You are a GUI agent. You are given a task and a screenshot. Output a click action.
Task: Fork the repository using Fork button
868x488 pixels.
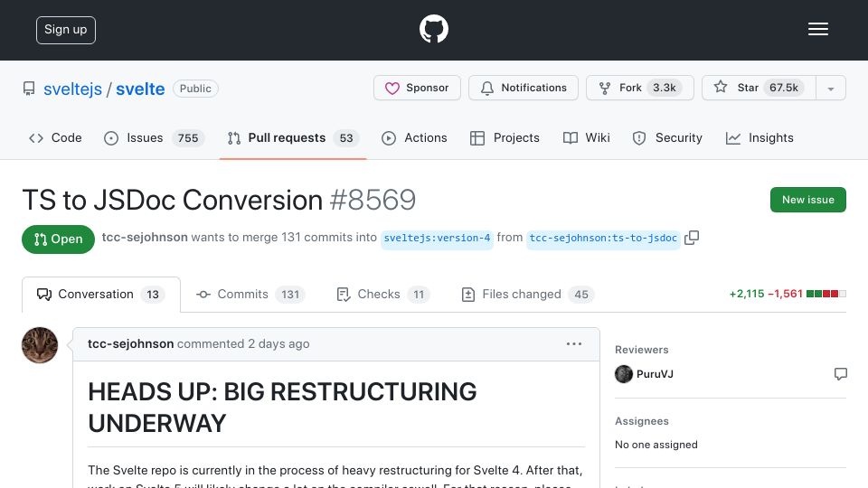coord(639,88)
